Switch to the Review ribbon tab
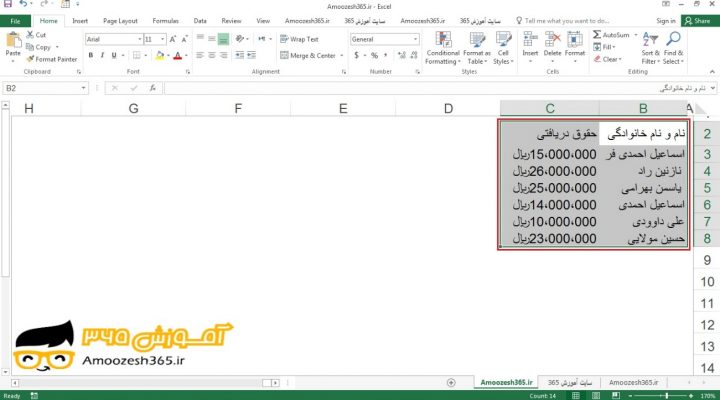 231,21
